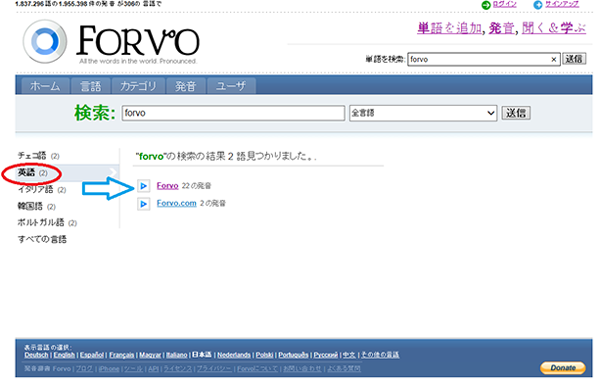
Task: Select 日本語 in footer languages
Action: click(x=202, y=355)
